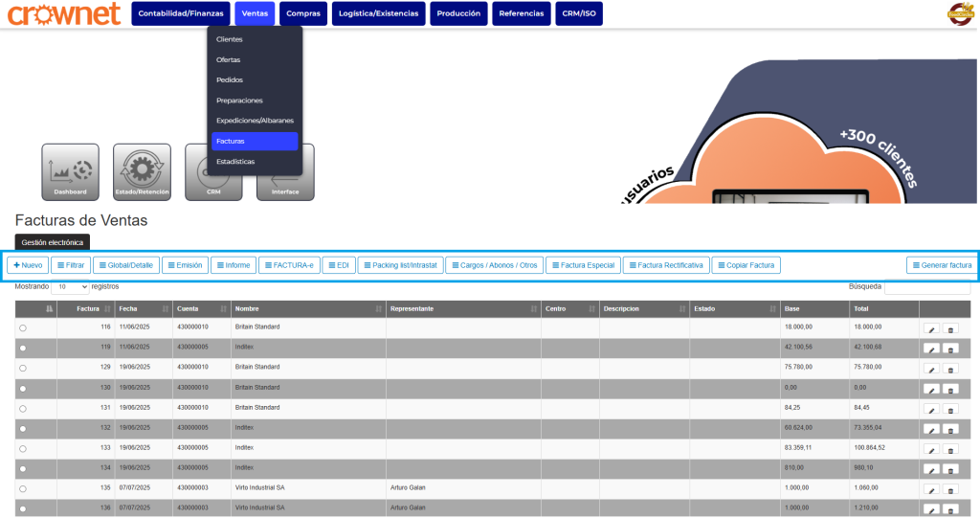980x518 pixels.
Task: Click the Búsqueda search field
Action: (x=926, y=287)
